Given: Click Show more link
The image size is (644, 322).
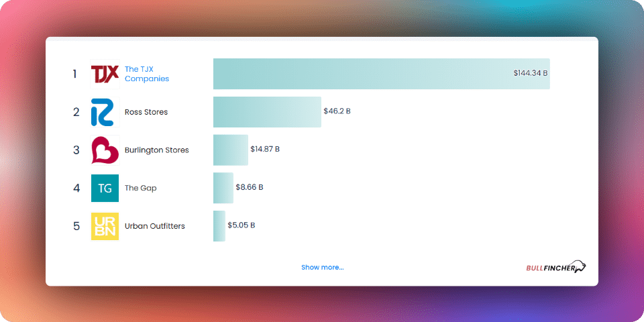Looking at the screenshot, I should pyautogui.click(x=323, y=268).
